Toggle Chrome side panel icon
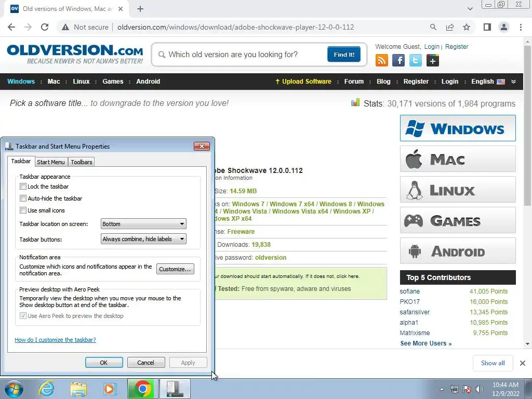The image size is (532, 399). tap(487, 27)
